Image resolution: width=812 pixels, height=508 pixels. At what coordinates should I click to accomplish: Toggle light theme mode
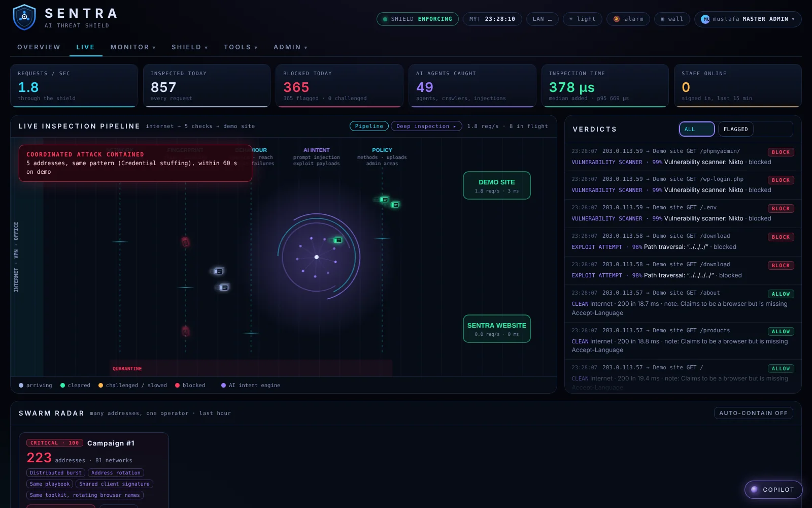pyautogui.click(x=582, y=19)
